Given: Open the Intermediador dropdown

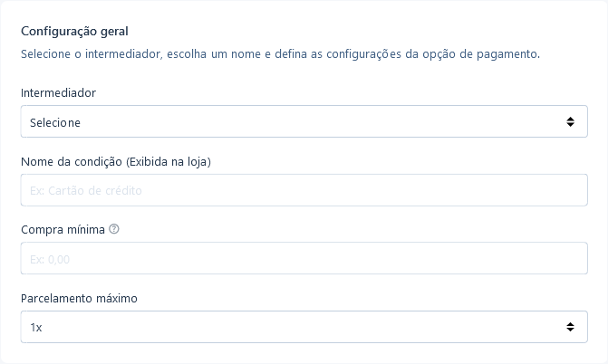Looking at the screenshot, I should tap(304, 121).
